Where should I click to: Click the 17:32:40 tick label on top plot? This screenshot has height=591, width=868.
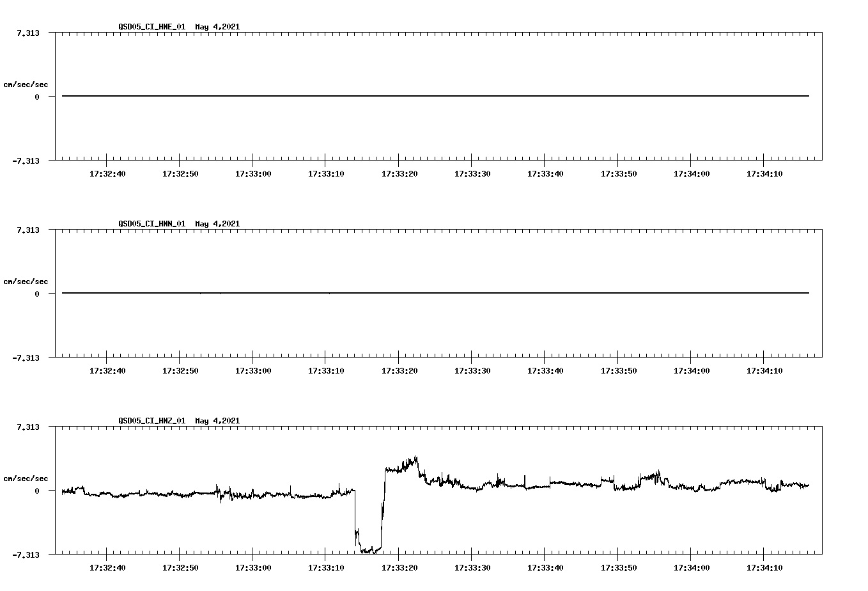[x=109, y=173]
